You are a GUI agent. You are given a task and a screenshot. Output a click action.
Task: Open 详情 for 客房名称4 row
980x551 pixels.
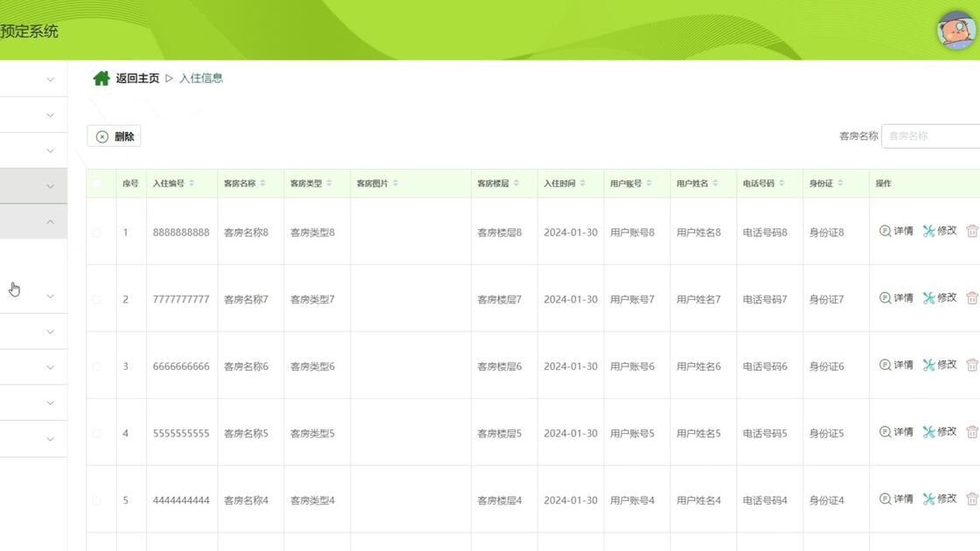tap(896, 499)
